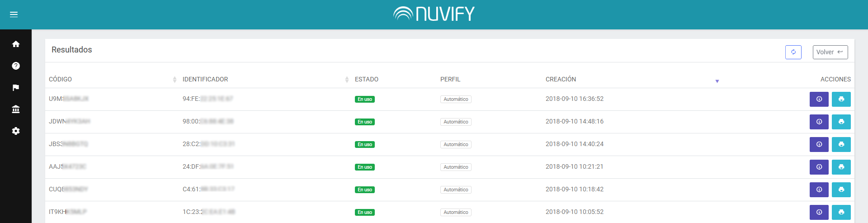Click the Nuvify logo

[x=434, y=14]
